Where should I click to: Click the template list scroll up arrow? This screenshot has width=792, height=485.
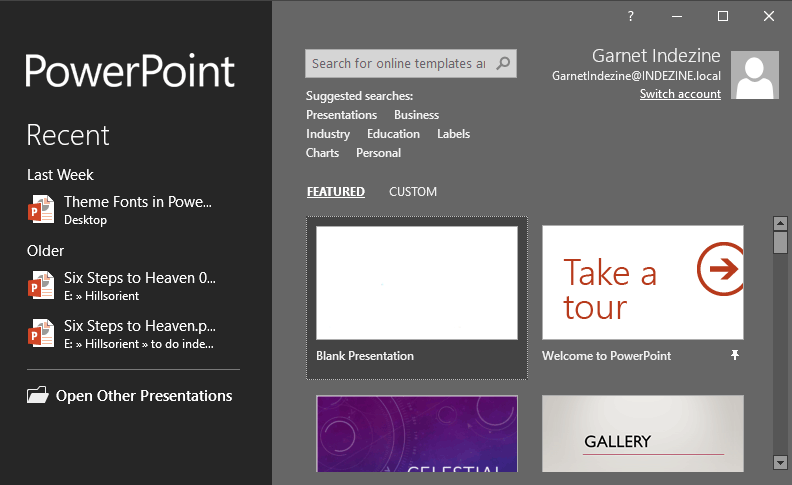(780, 223)
